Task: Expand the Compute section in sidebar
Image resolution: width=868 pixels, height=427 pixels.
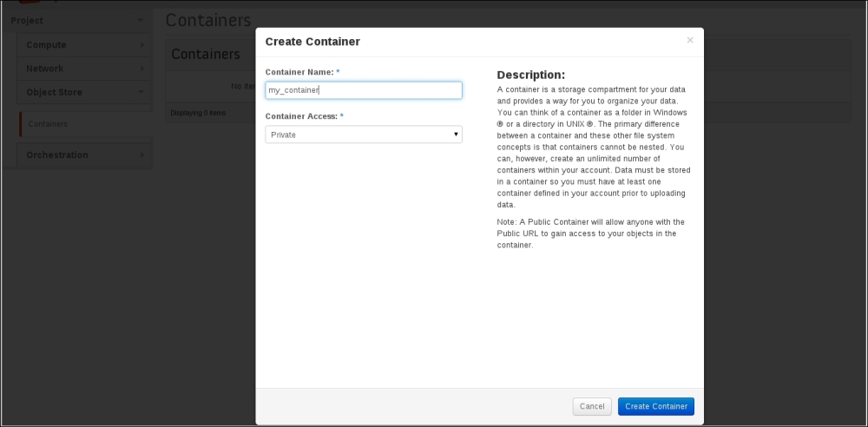Action: click(84, 45)
